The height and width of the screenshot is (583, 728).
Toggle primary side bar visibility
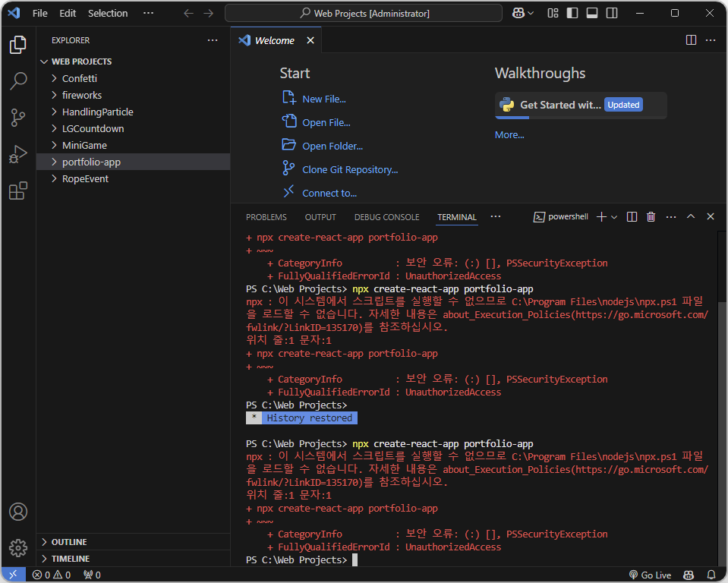[x=572, y=13]
